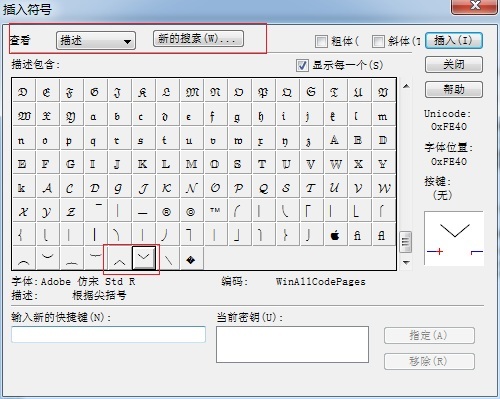Select the Fraktur capital W symbol
Image resolution: width=500 pixels, height=399 pixels.
click(24, 116)
